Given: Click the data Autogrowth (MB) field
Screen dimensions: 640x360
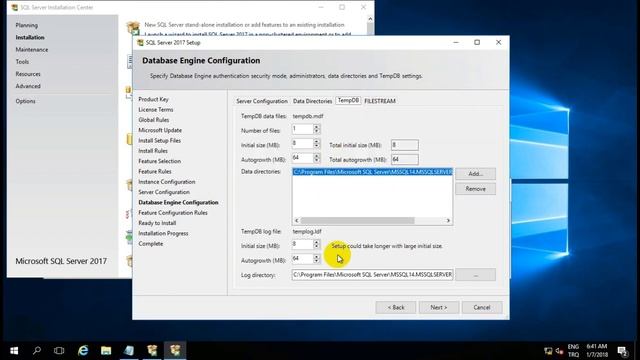Looking at the screenshot, I should click(302, 158).
